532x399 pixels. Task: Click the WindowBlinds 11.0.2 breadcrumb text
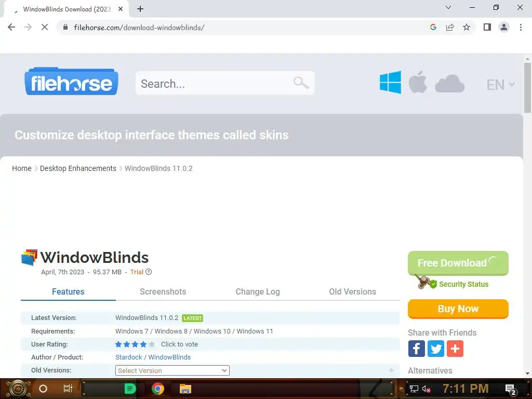(158, 168)
